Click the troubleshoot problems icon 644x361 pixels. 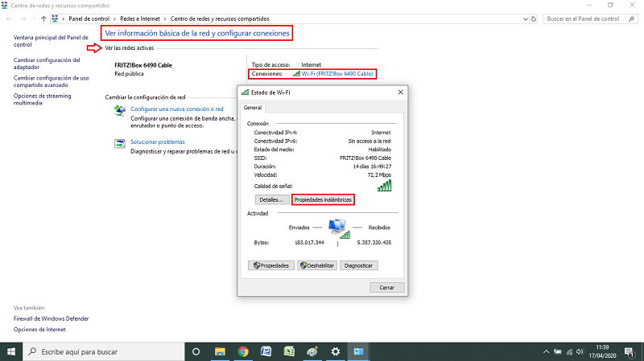pos(120,144)
